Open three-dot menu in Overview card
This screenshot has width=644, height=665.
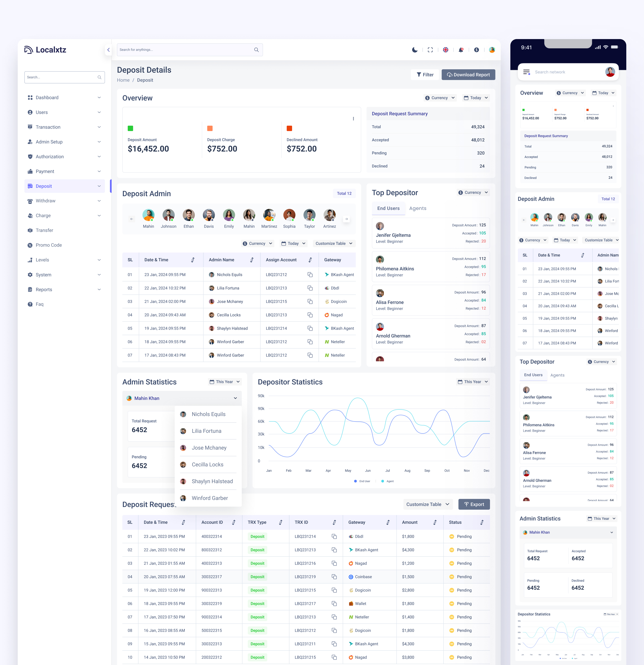[353, 119]
